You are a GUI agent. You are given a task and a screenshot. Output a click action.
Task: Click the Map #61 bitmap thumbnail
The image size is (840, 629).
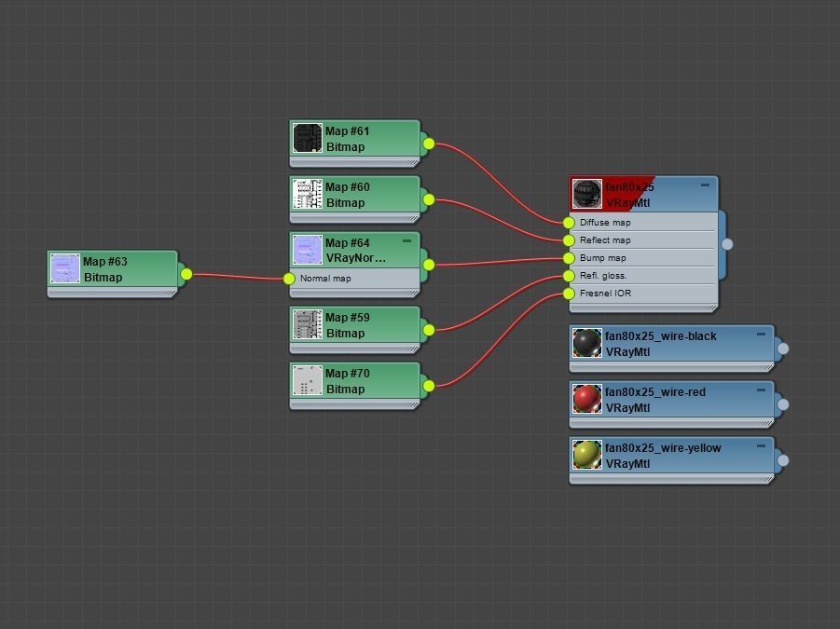(308, 138)
